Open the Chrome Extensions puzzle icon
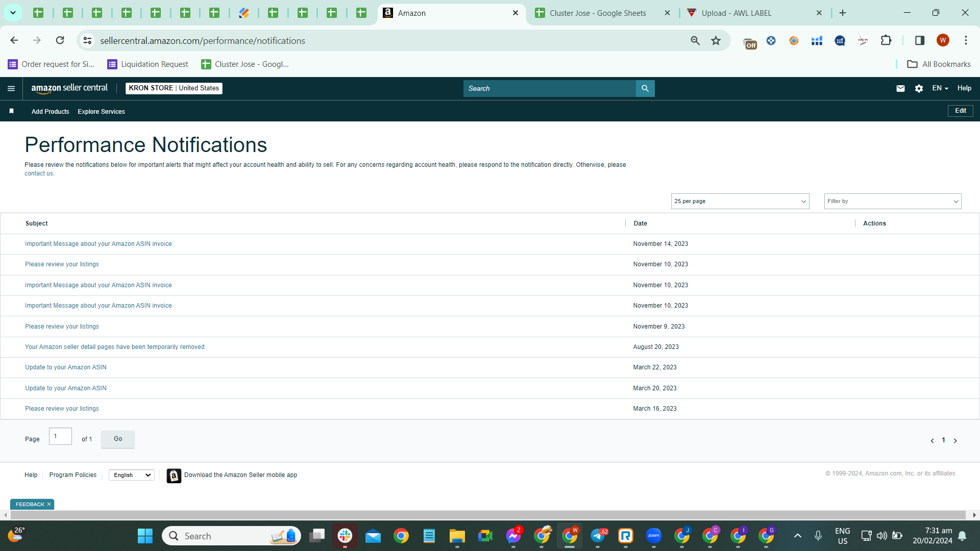Screen dimensions: 980x551 (886, 40)
